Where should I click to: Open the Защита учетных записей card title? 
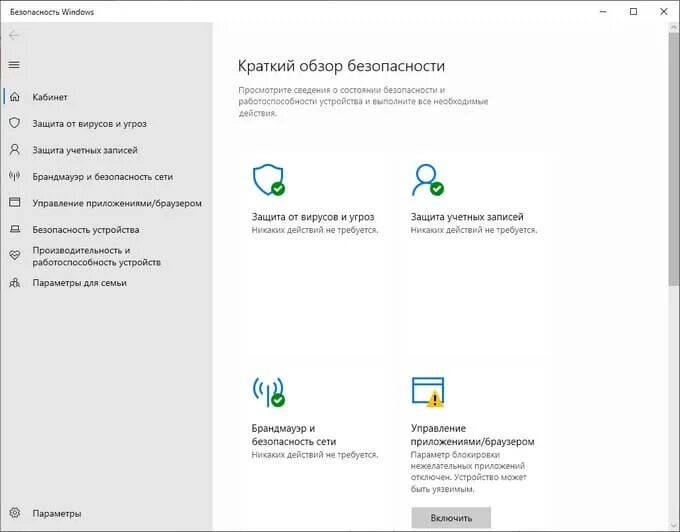467,216
